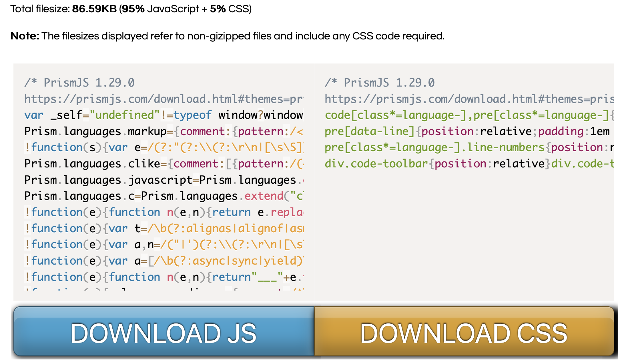
Task: Click the 5% CSS text
Action: coord(229,9)
